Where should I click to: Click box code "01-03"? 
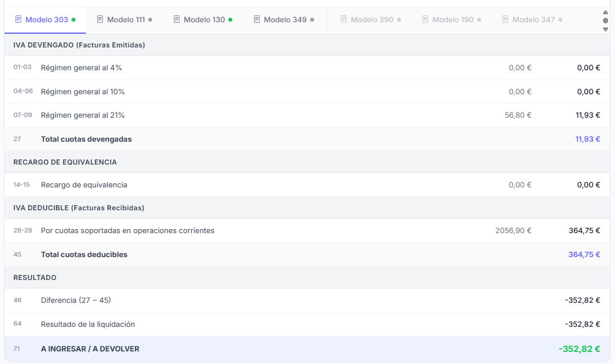pos(22,67)
